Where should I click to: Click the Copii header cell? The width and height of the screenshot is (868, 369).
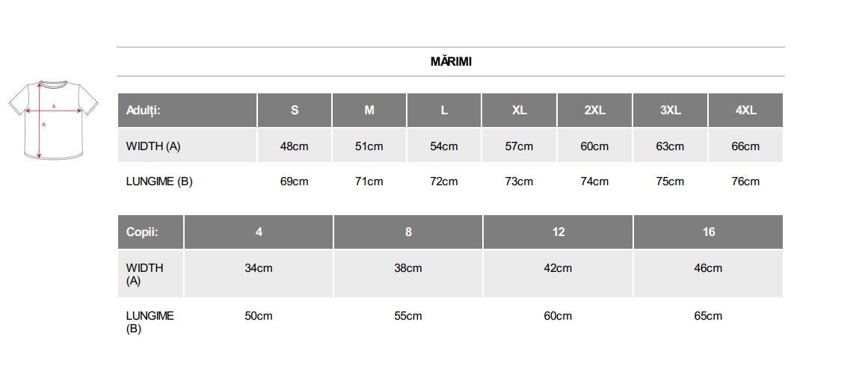click(x=150, y=232)
